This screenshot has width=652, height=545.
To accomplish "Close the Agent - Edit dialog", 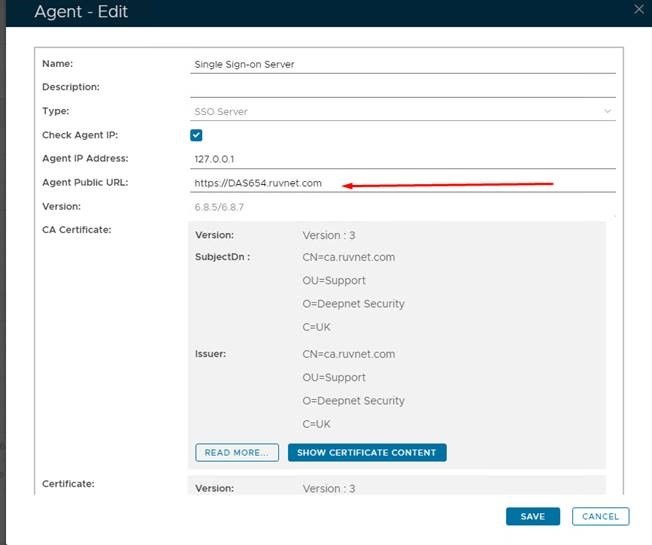I will [640, 9].
